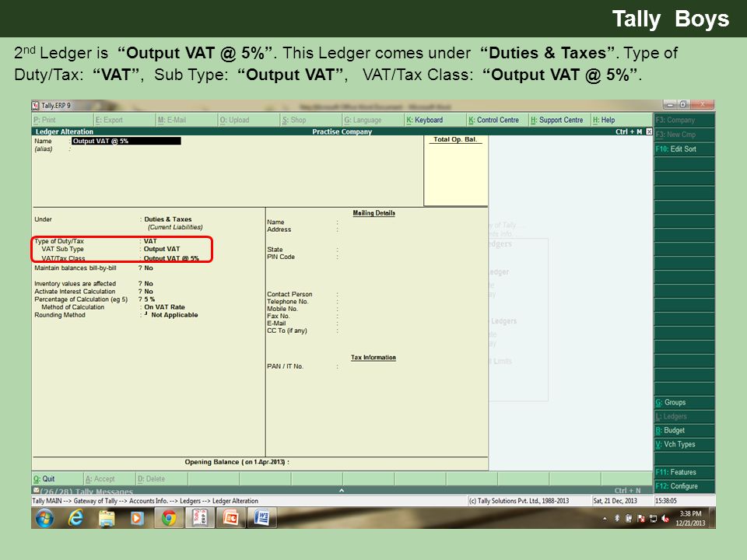This screenshot has width=747, height=560.
Task: Select Type of Duty/Tax value VAT
Action: tap(150, 241)
